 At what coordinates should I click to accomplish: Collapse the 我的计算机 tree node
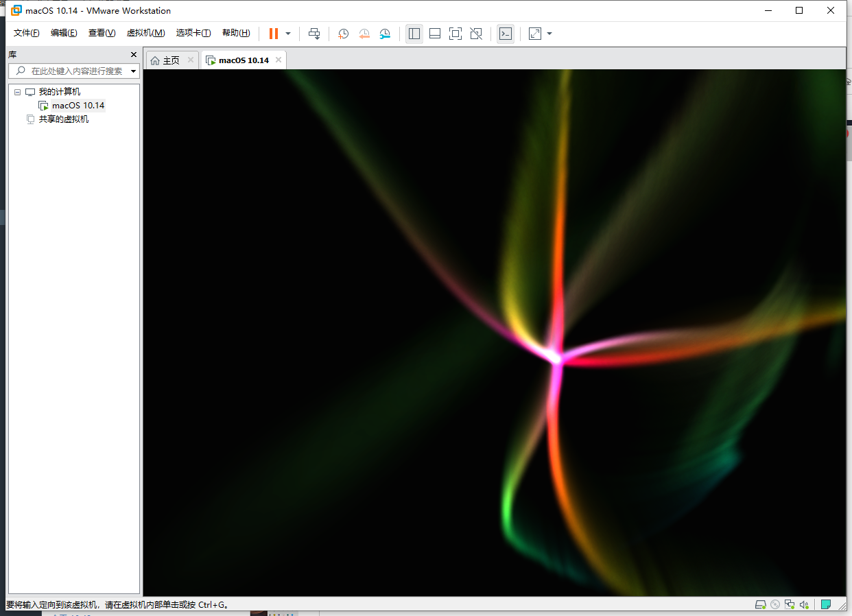17,92
